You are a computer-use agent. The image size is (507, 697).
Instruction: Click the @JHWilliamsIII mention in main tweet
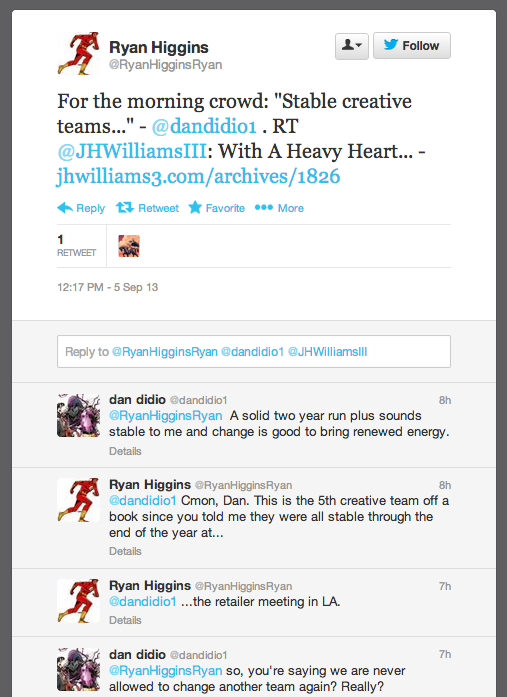[x=132, y=152]
